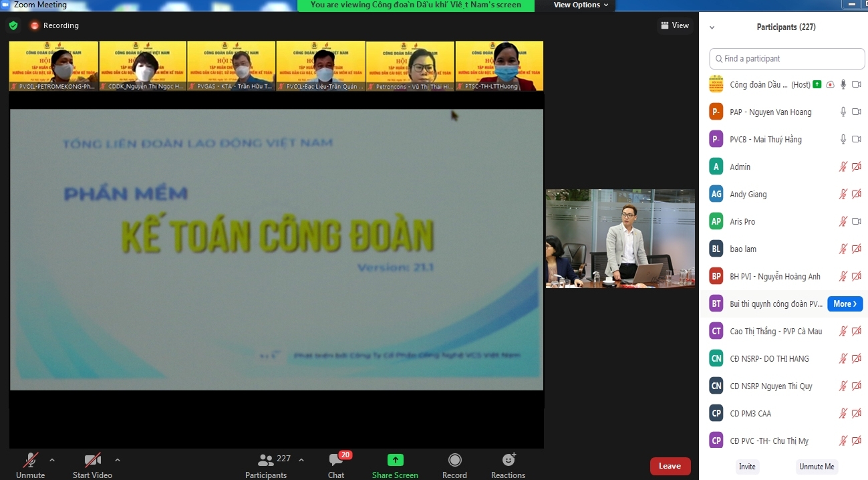Click PVCB Mai Thuý Hằng's microphone icon
This screenshot has height=480, width=868.
[x=843, y=140]
